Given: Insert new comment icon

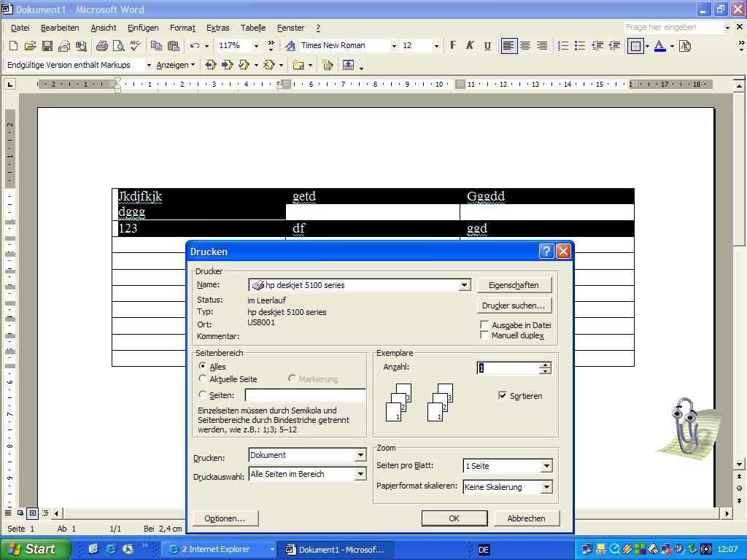Looking at the screenshot, I should (x=298, y=65).
